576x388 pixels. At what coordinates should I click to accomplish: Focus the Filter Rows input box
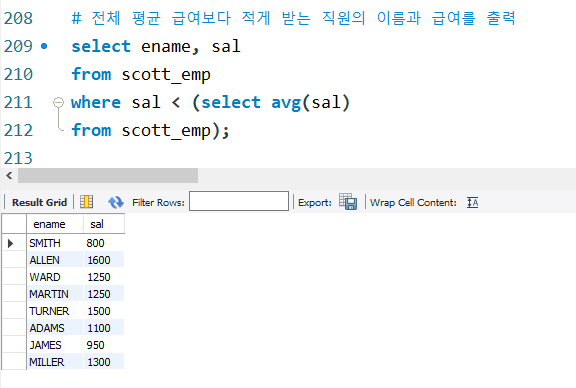pos(239,201)
